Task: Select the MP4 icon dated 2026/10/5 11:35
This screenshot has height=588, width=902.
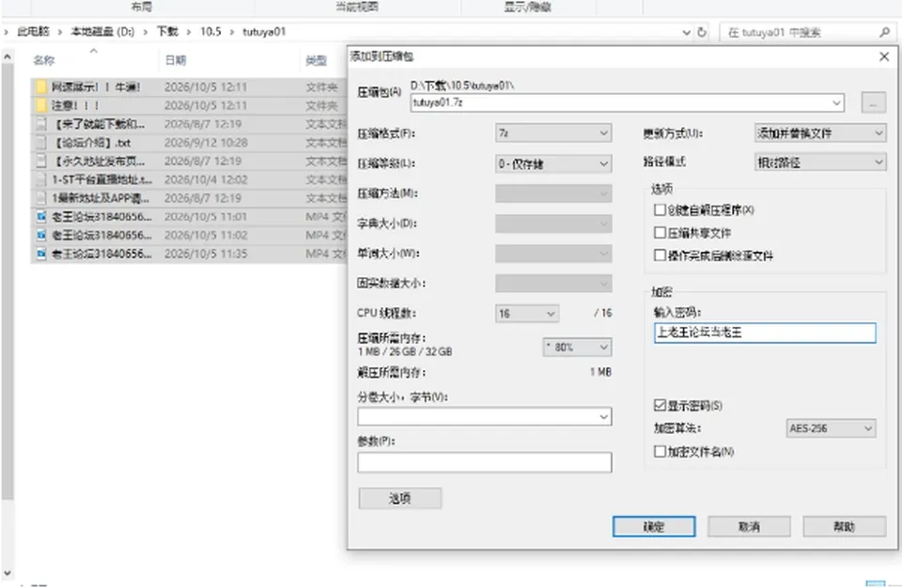Action: [40, 254]
